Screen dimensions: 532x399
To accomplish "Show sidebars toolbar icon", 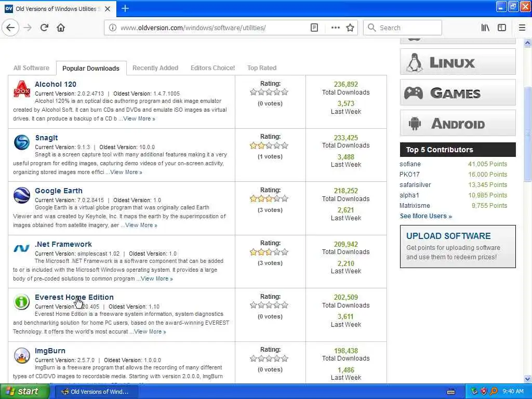I will click(502, 28).
